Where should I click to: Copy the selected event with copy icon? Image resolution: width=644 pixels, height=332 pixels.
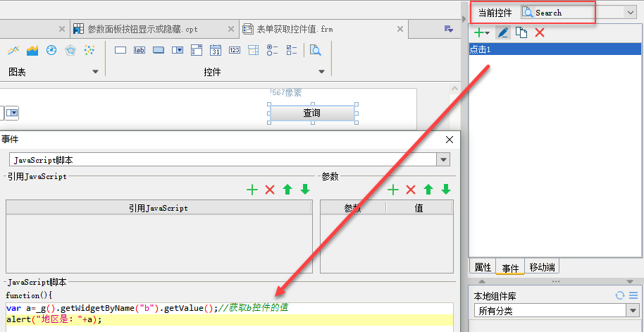pos(521,33)
